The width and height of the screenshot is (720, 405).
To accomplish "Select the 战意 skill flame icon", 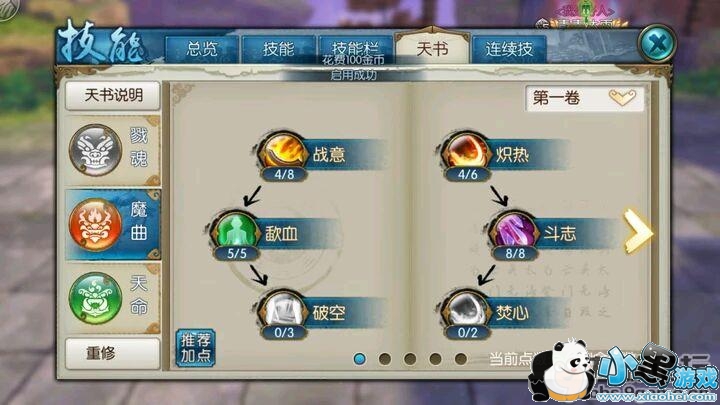I will click(283, 151).
